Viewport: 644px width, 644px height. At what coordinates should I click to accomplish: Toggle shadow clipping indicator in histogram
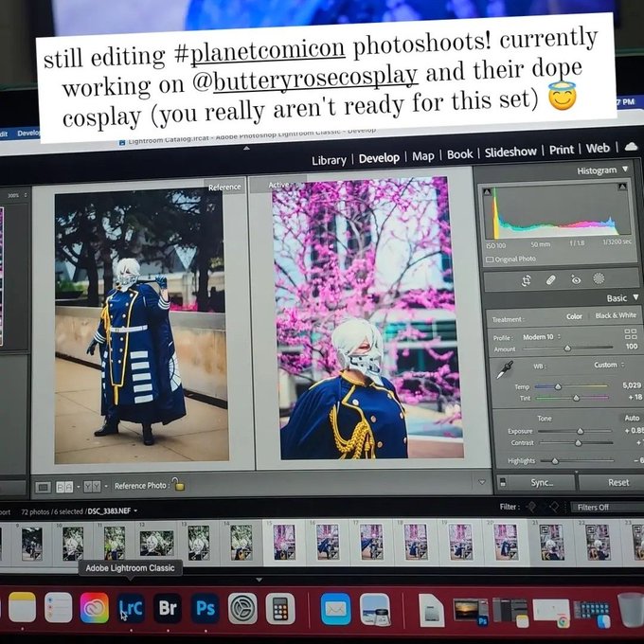487,191
